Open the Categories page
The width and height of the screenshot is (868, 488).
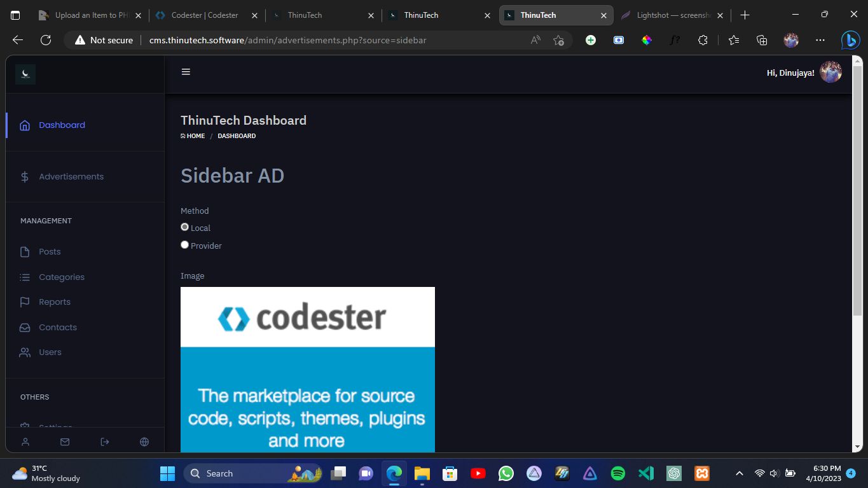62,277
